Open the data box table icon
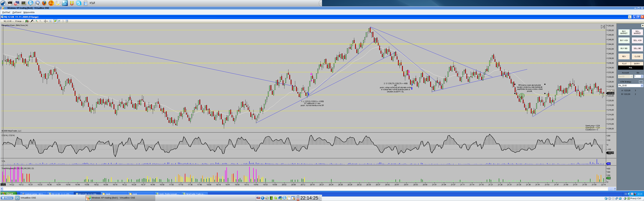 pos(67,21)
